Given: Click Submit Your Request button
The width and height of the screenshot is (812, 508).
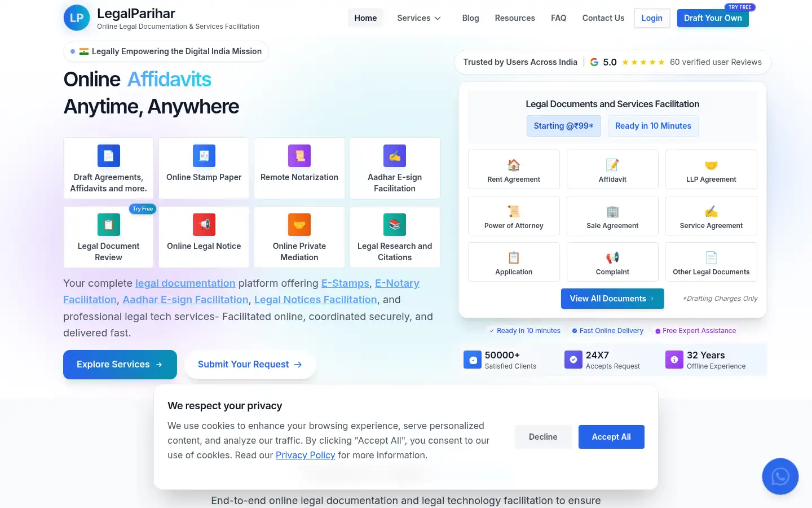Looking at the screenshot, I should 250,365.
